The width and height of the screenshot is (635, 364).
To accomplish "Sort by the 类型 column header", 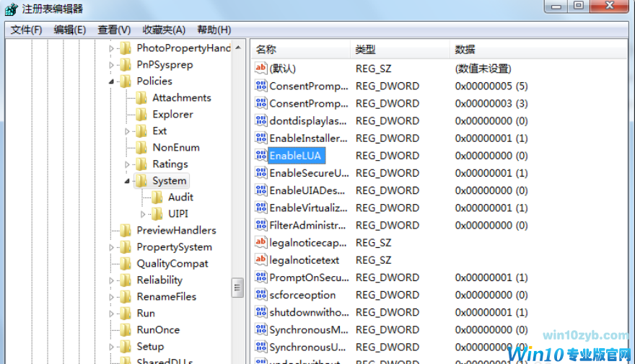I will (x=400, y=49).
